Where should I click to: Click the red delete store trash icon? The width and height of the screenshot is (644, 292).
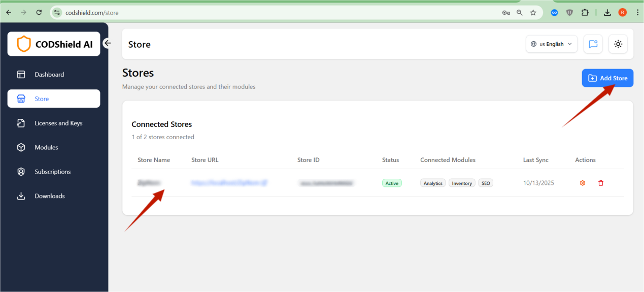pos(601,183)
